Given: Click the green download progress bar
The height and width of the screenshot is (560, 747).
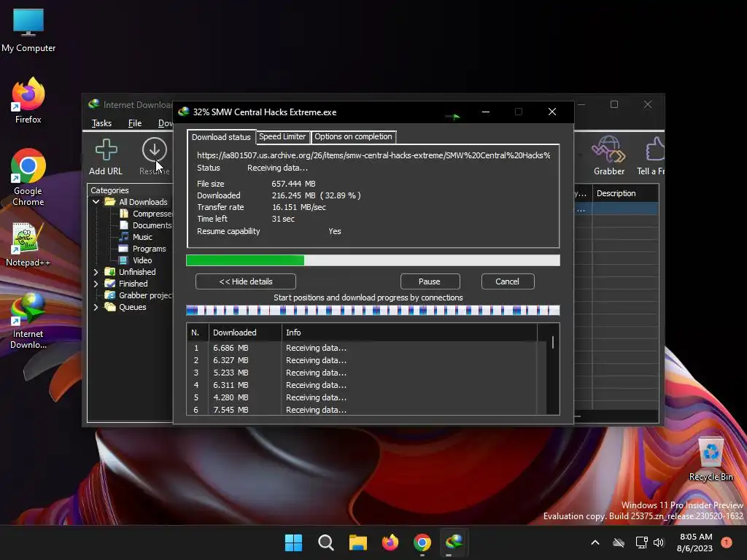Looking at the screenshot, I should tap(373, 260).
